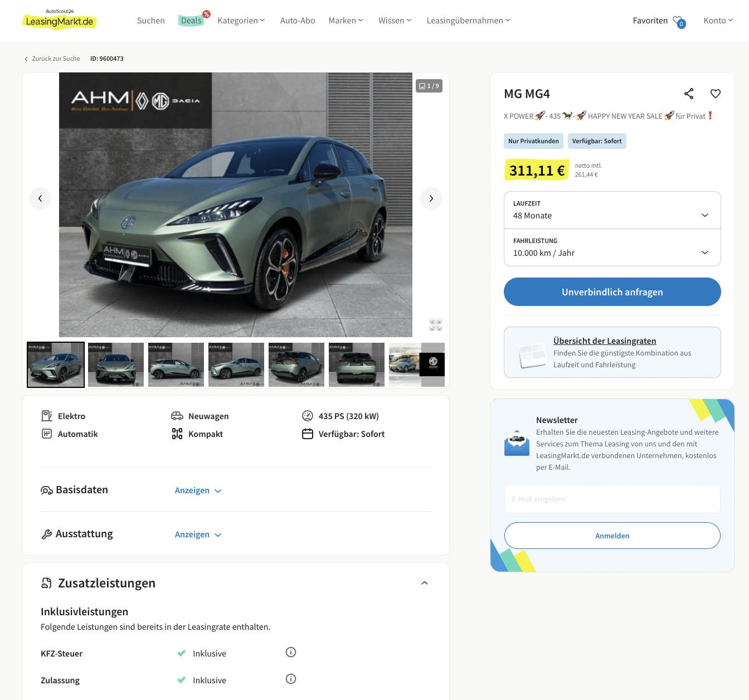Open the Laufzeit 48 Monate dropdown
This screenshot has width=749, height=700.
(612, 210)
